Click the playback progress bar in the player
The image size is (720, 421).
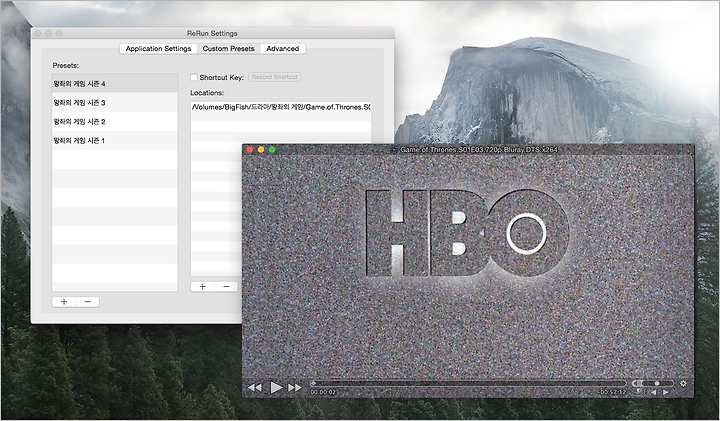[468, 383]
